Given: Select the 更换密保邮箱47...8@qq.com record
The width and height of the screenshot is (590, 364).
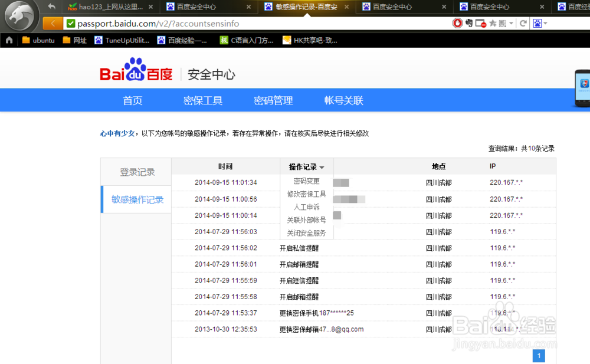Looking at the screenshot, I should 322,329.
